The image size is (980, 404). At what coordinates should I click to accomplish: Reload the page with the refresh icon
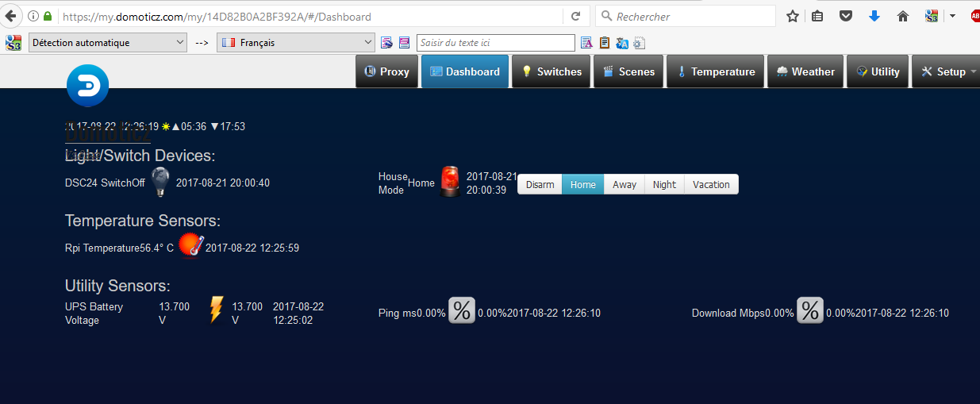point(576,16)
